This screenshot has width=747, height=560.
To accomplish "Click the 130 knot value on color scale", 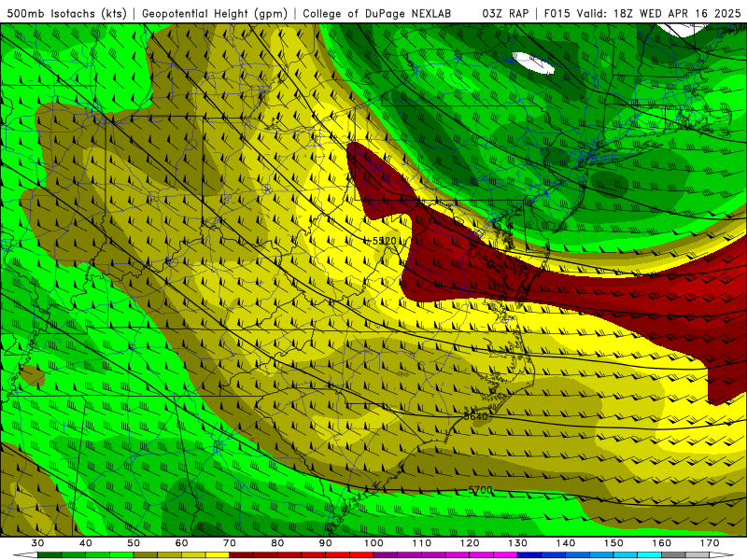I will [517, 543].
